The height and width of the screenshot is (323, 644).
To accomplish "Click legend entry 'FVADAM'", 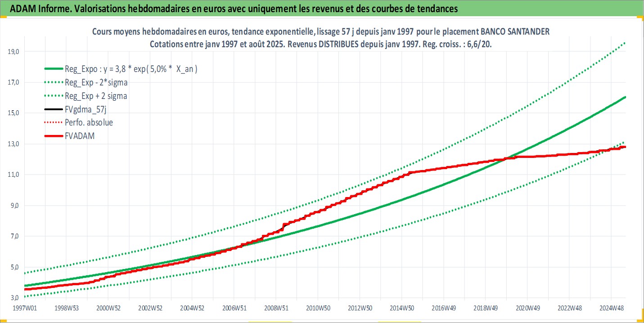I will pos(80,136).
